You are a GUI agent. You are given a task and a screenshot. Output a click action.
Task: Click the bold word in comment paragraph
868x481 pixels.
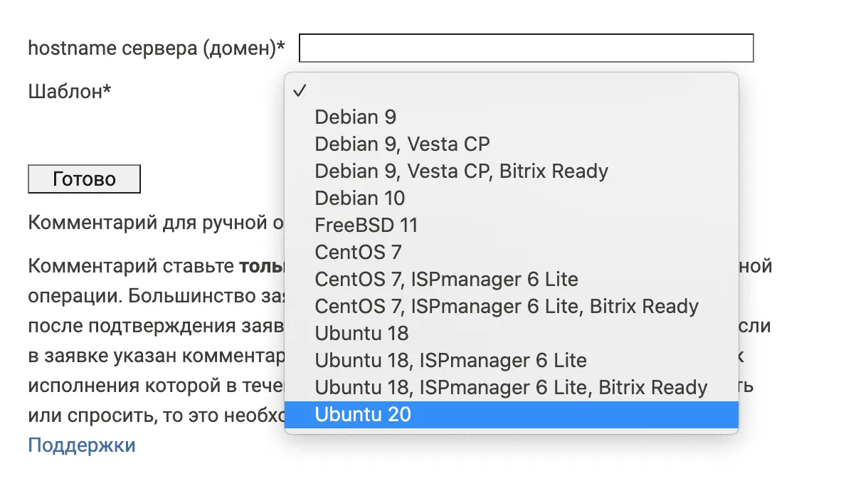(x=262, y=267)
